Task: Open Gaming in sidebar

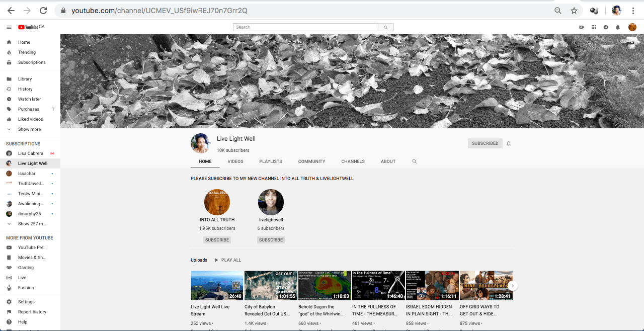Action: pyautogui.click(x=30, y=268)
